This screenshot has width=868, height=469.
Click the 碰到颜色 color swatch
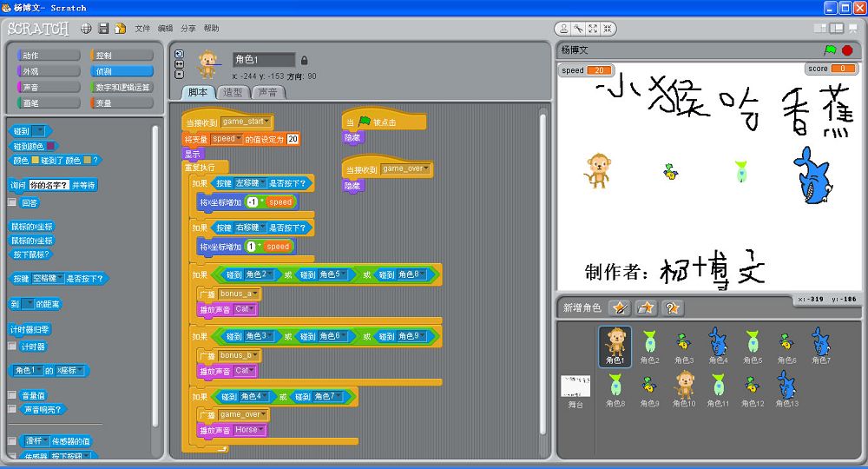50,146
